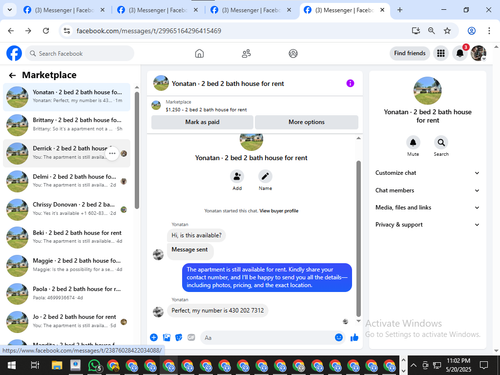Open Yonatan's listing photo in right panel
The height and width of the screenshot is (375, 500).
click(x=427, y=91)
